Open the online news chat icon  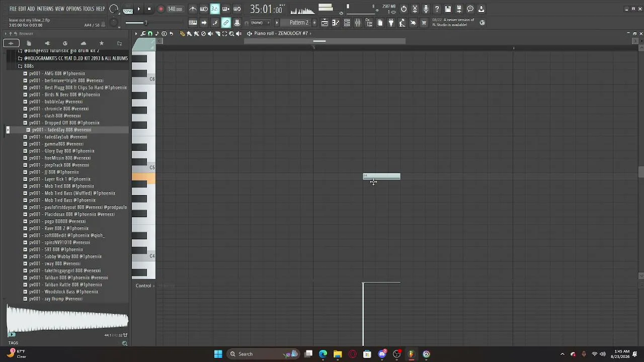[x=470, y=9]
